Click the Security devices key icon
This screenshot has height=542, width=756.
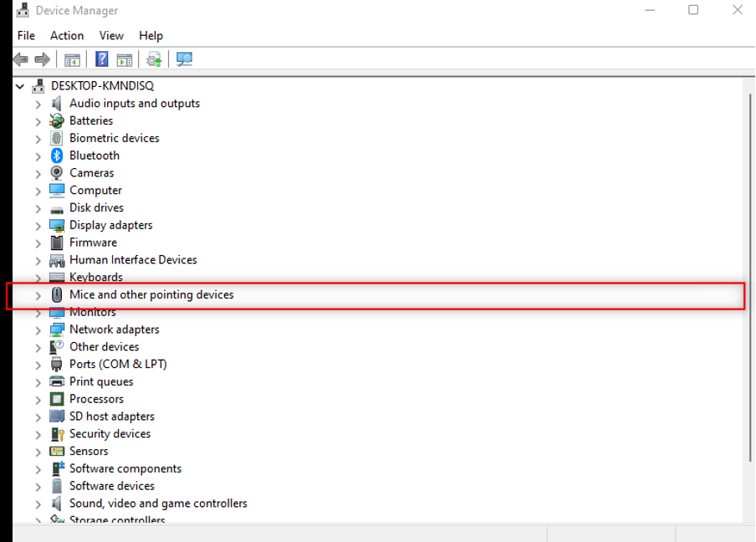click(57, 434)
